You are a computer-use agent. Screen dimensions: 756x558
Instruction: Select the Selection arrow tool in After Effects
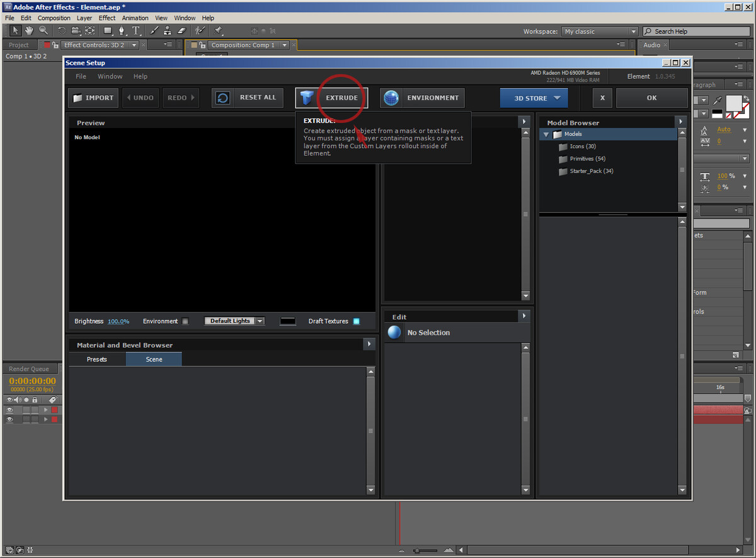point(16,31)
